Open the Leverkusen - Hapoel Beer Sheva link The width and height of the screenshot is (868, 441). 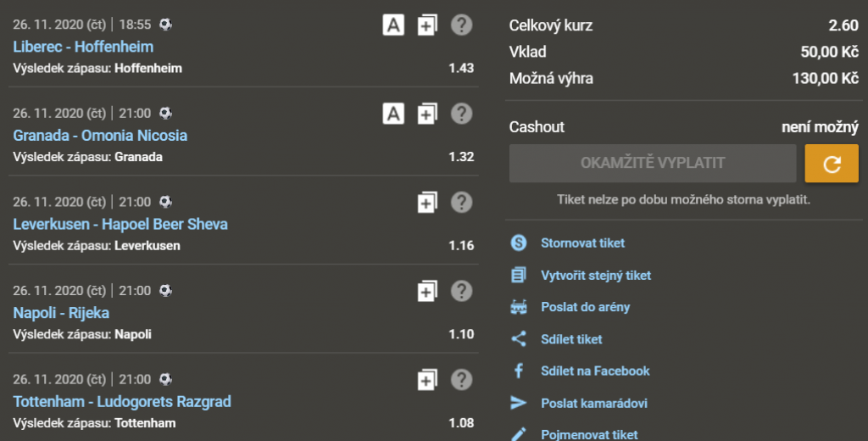[x=120, y=225]
